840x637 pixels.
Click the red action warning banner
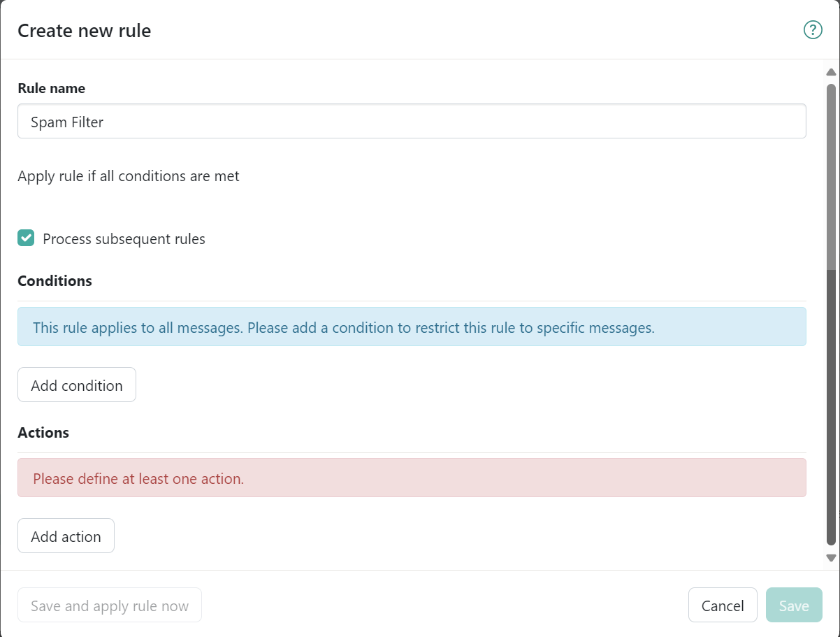412,478
